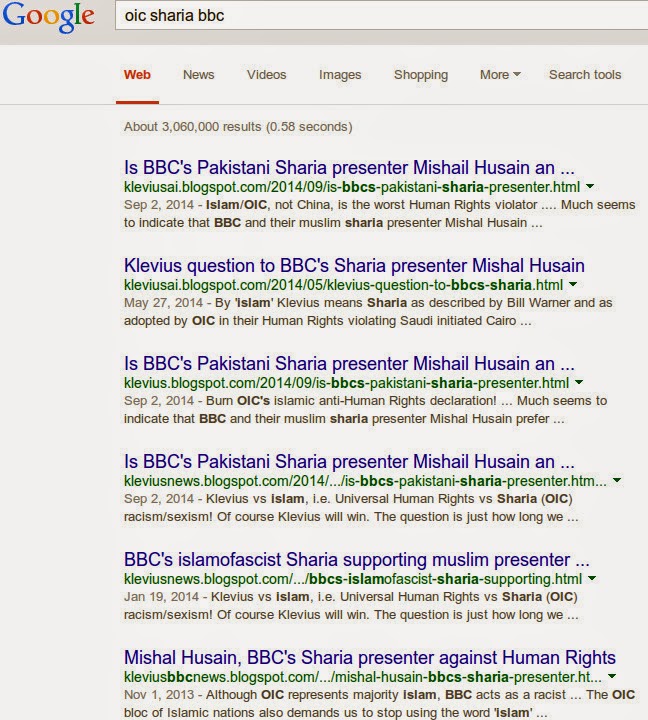
Task: Expand the More dropdown menu
Action: [500, 74]
